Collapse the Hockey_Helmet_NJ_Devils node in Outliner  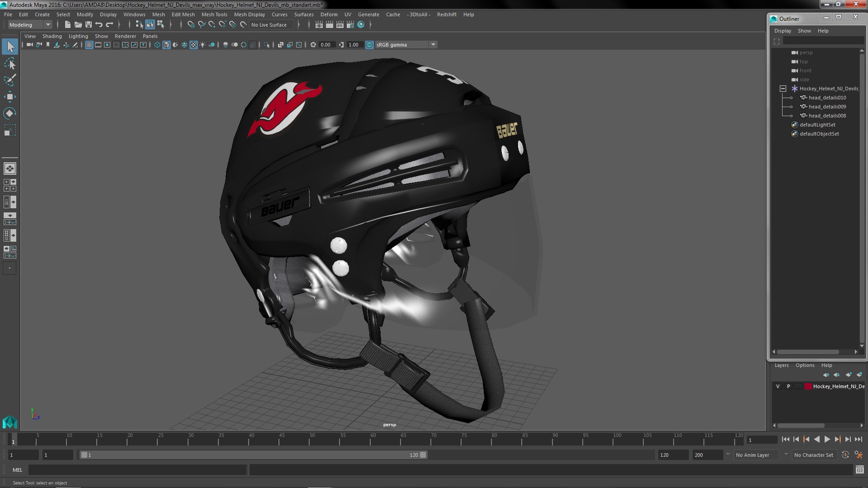pos(783,89)
